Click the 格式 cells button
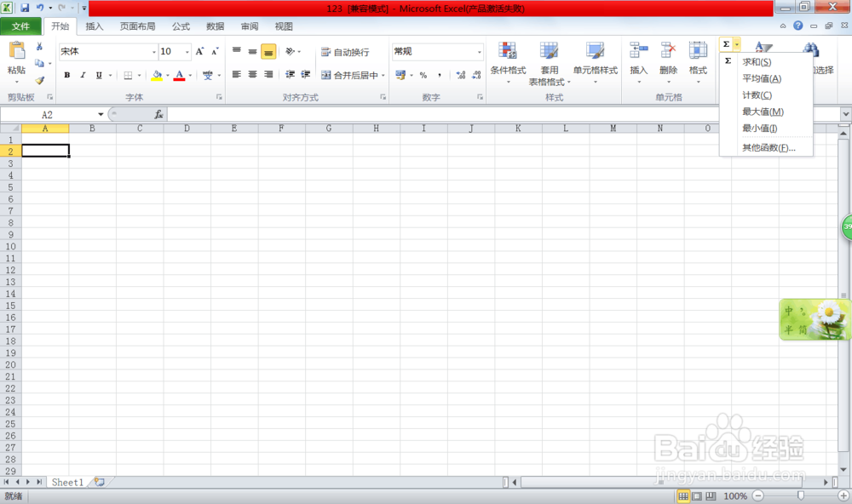Screen dimensions: 852x504 (698, 62)
